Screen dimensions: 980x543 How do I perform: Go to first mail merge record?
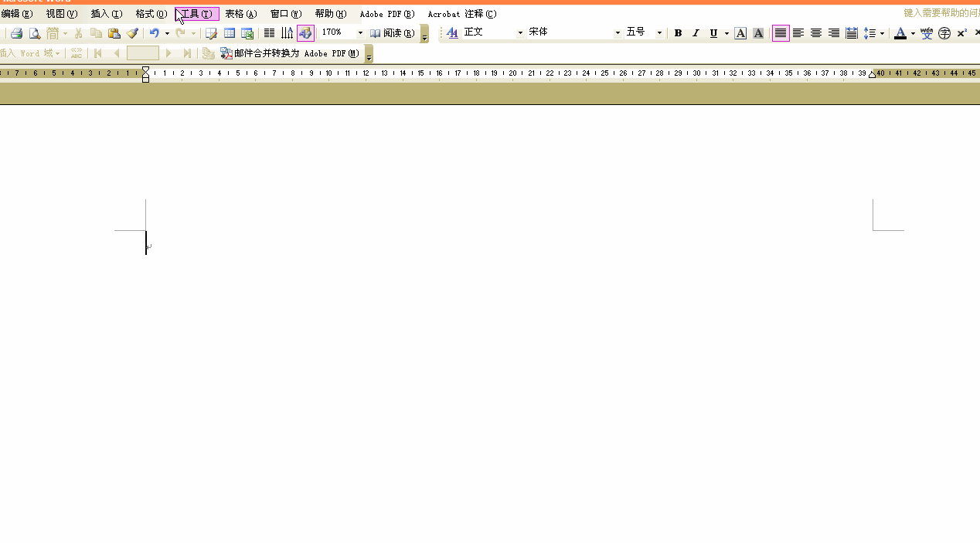point(97,53)
